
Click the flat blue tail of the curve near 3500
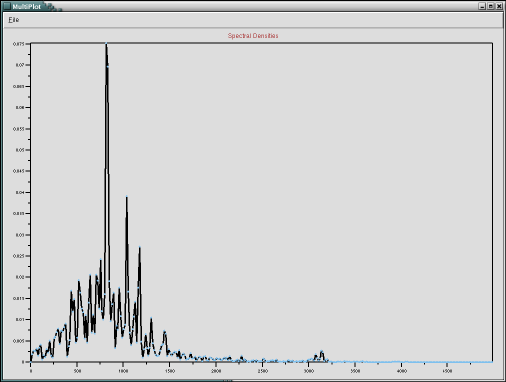point(355,362)
